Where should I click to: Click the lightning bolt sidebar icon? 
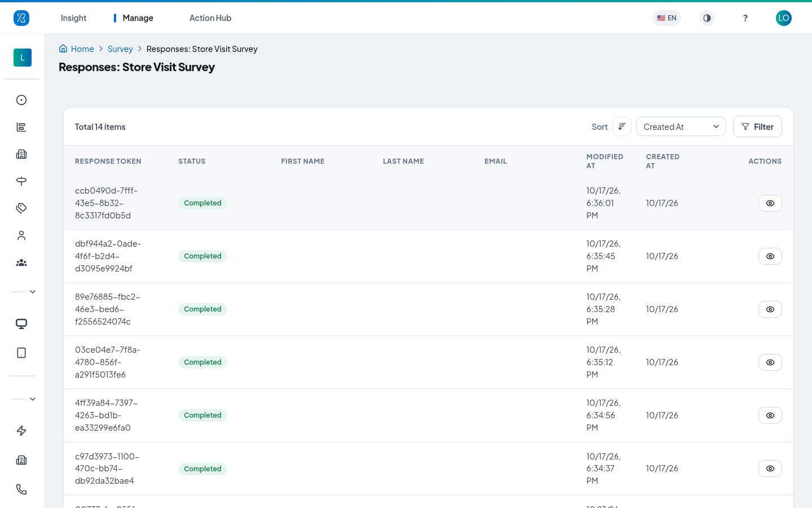coord(21,431)
